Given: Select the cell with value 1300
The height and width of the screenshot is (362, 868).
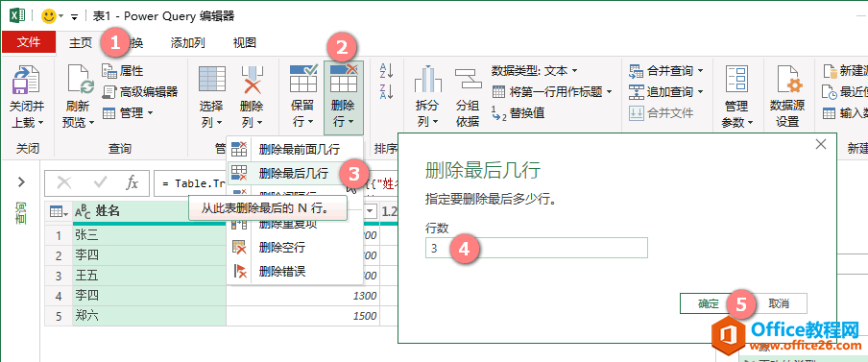Looking at the screenshot, I should [303, 296].
